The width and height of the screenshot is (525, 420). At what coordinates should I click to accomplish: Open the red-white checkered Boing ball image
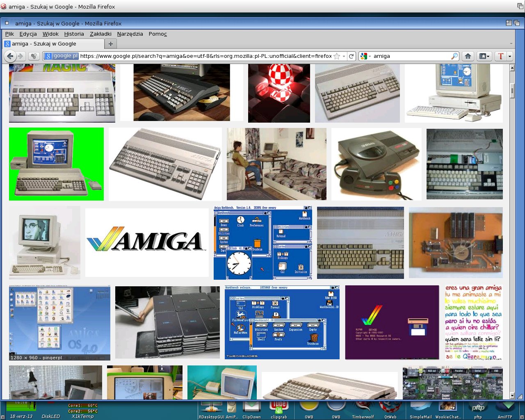[279, 93]
